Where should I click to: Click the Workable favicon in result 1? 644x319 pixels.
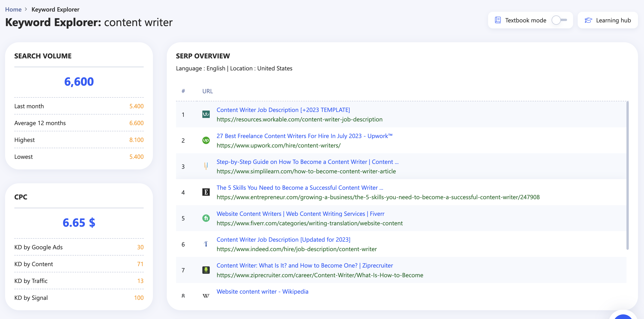pyautogui.click(x=206, y=114)
